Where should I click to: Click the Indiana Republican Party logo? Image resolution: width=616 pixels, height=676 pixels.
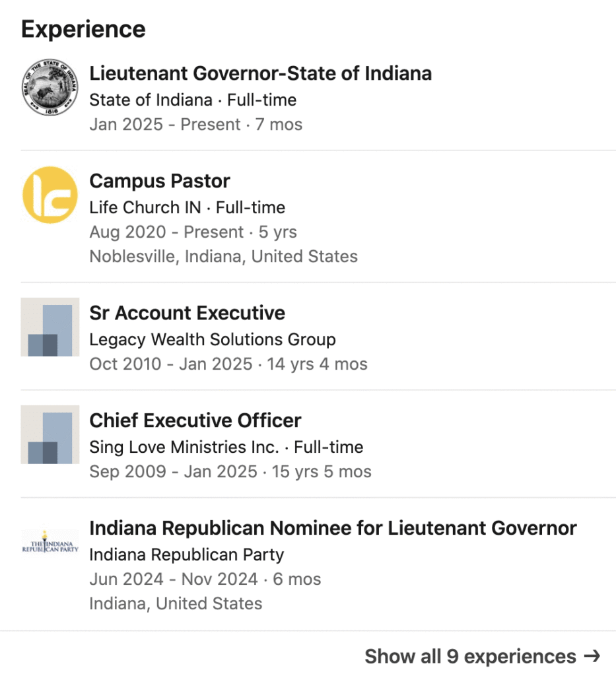point(50,542)
